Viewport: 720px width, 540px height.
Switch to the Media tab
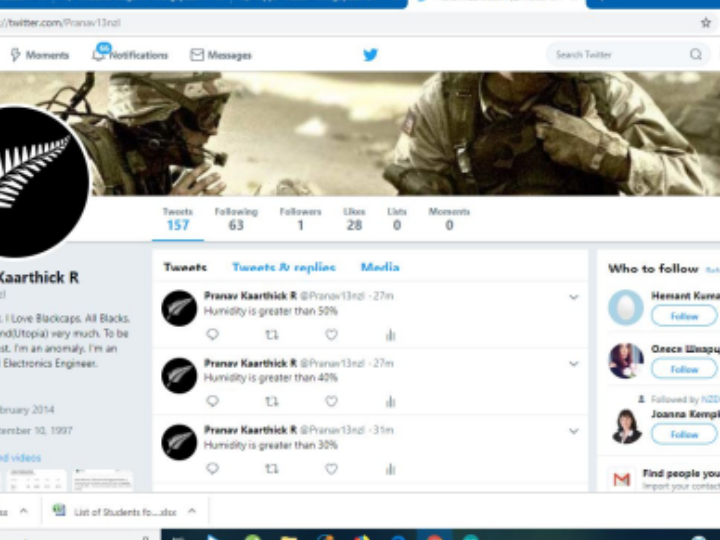point(380,268)
